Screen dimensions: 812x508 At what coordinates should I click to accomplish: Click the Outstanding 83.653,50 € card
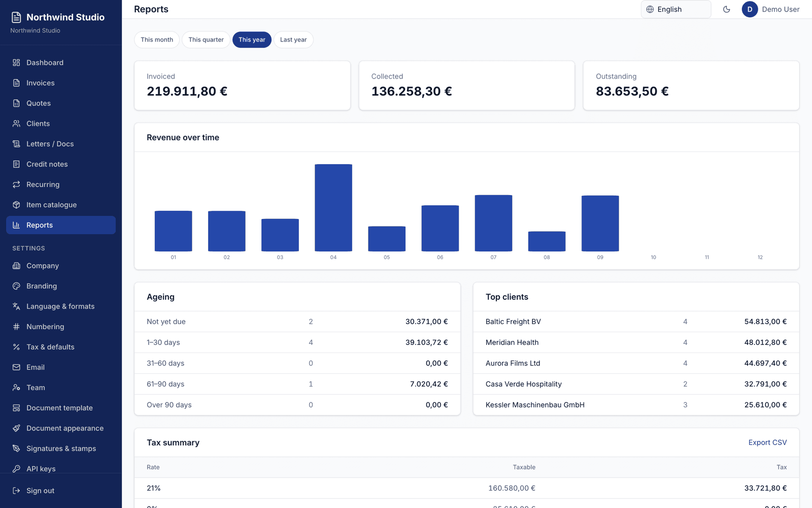point(691,85)
